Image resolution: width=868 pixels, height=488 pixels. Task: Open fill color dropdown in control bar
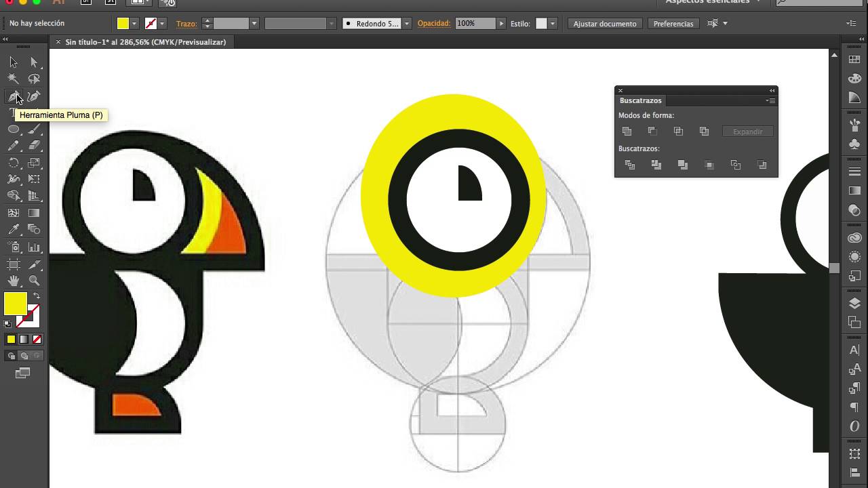pos(134,24)
